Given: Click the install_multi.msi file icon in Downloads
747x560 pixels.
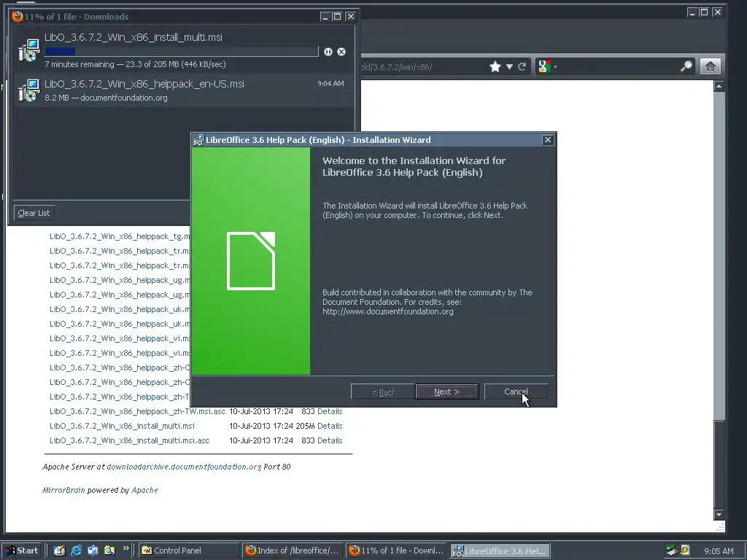Looking at the screenshot, I should [29, 50].
